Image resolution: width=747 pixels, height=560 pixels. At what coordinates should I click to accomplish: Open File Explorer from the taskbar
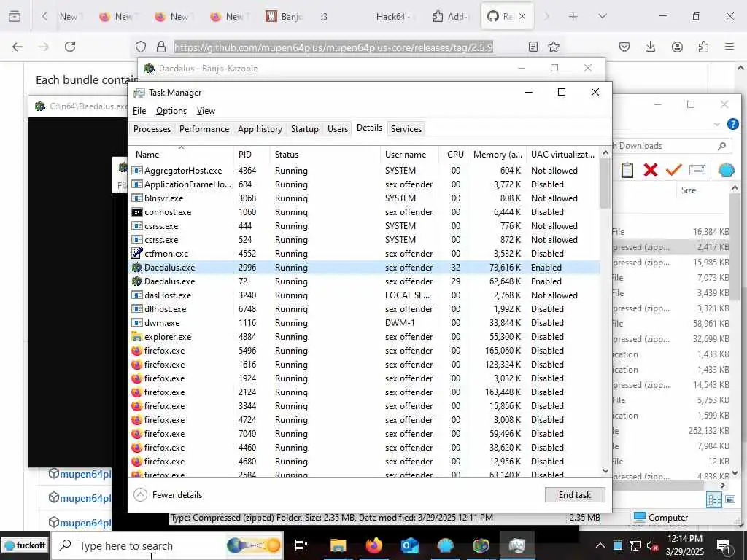pyautogui.click(x=338, y=545)
